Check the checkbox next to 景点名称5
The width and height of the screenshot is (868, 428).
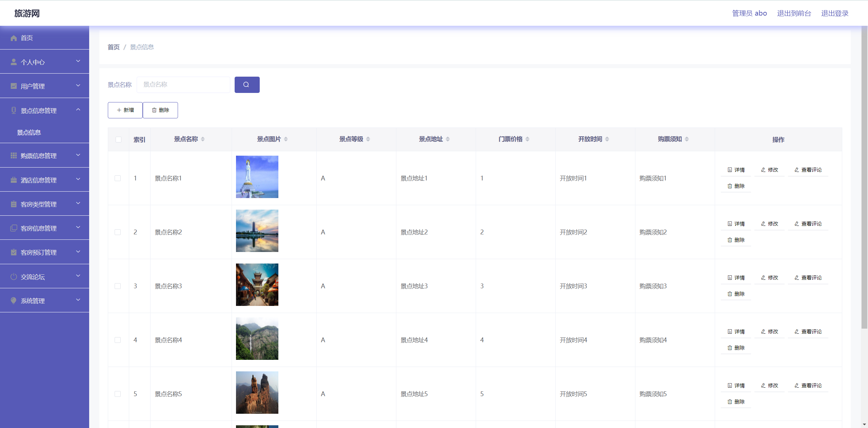point(118,394)
